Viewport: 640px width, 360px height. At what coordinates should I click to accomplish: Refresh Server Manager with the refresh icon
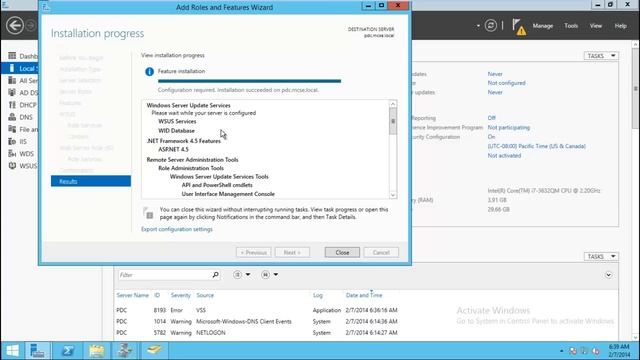click(491, 26)
